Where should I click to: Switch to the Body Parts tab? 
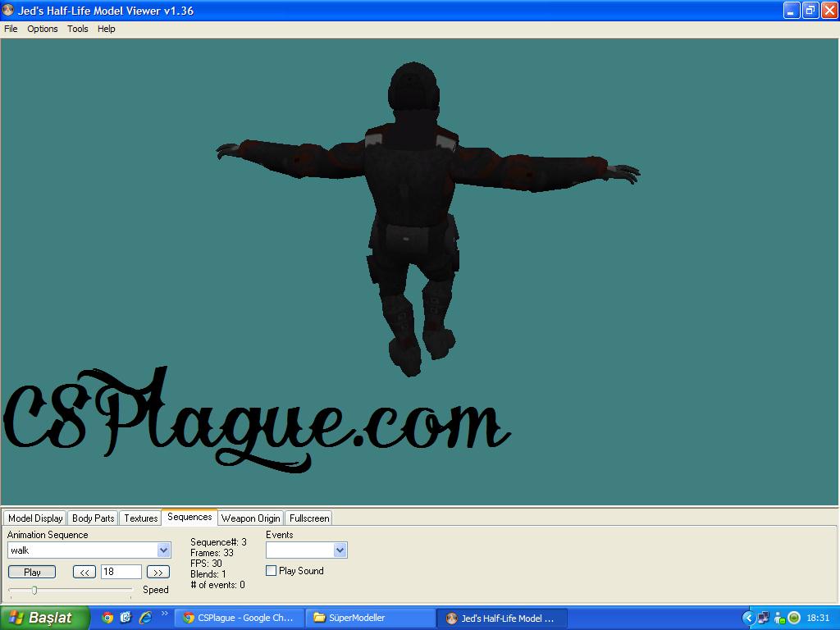(x=93, y=518)
